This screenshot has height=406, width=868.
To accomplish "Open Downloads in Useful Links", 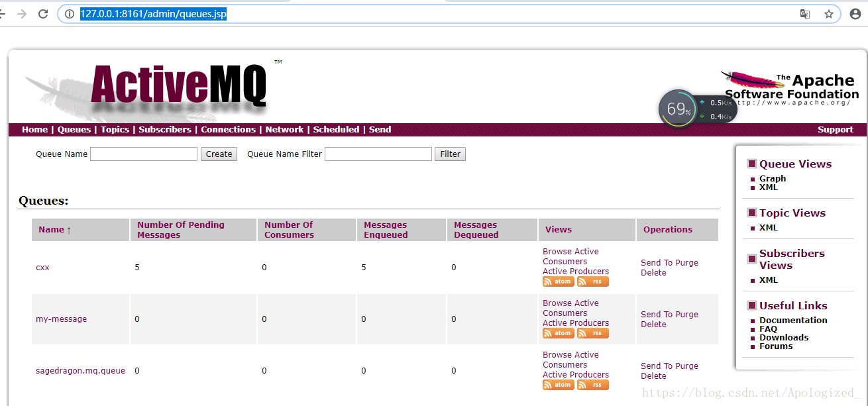I will coord(784,338).
